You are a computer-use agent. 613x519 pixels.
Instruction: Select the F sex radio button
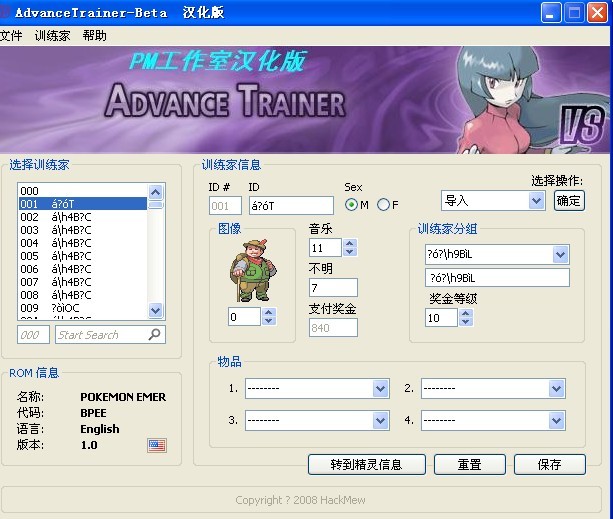pyautogui.click(x=383, y=204)
